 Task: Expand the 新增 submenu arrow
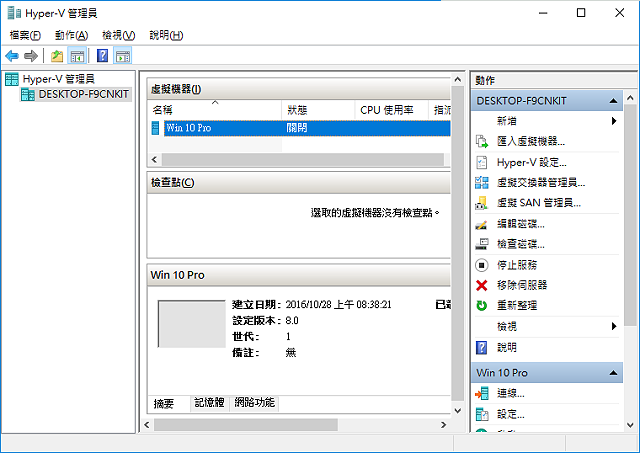614,121
